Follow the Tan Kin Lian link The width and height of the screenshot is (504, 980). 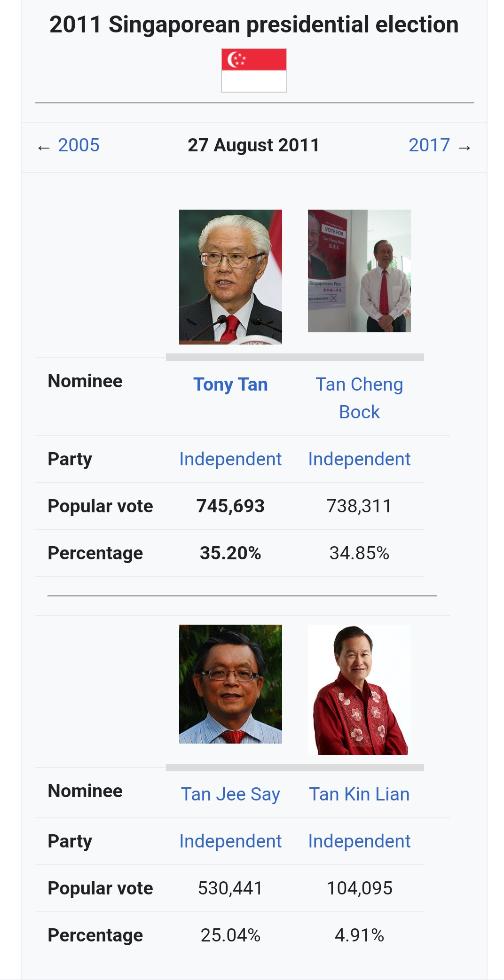click(359, 794)
